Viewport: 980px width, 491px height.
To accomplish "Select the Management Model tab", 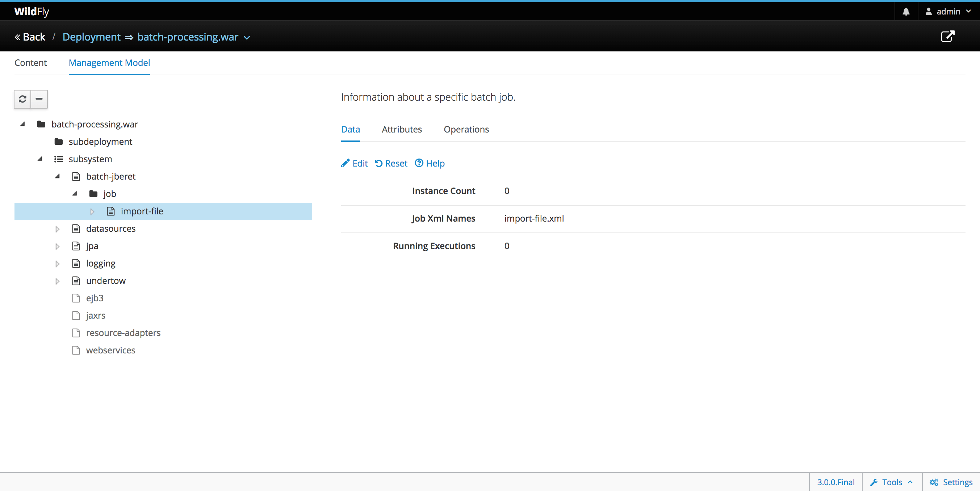I will [109, 63].
